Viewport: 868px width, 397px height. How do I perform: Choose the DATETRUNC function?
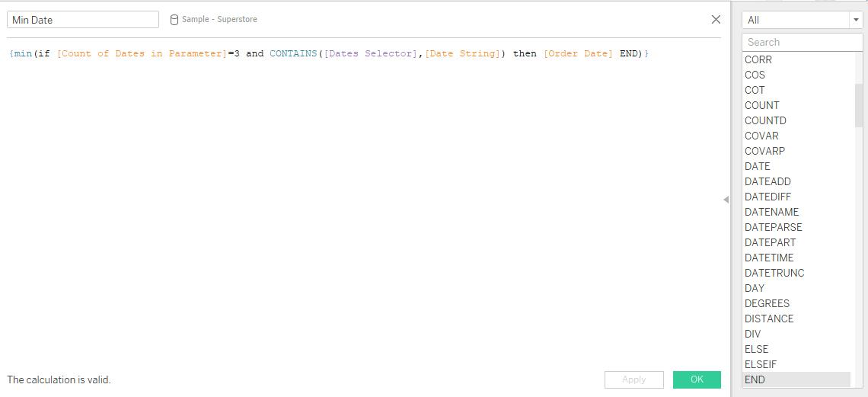click(774, 273)
